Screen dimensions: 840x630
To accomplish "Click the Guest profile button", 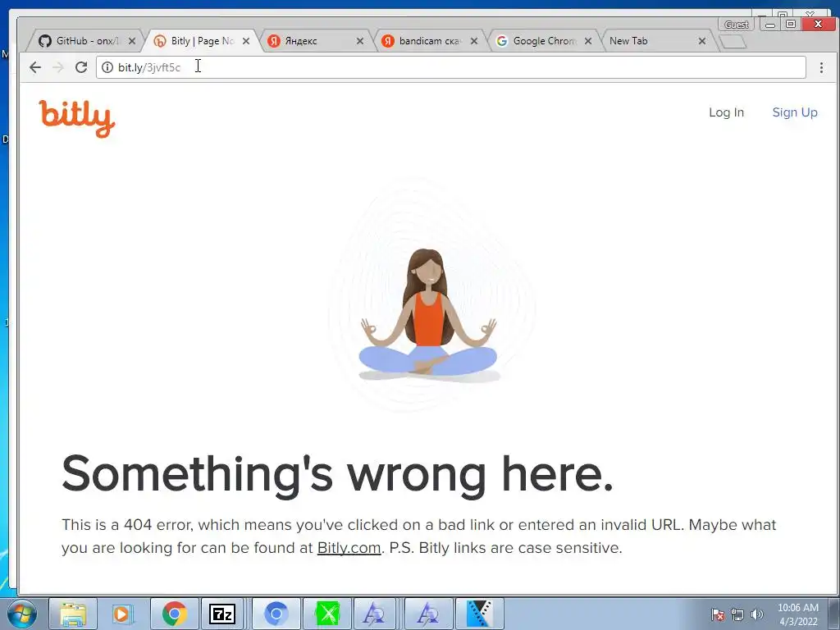I will coord(736,25).
